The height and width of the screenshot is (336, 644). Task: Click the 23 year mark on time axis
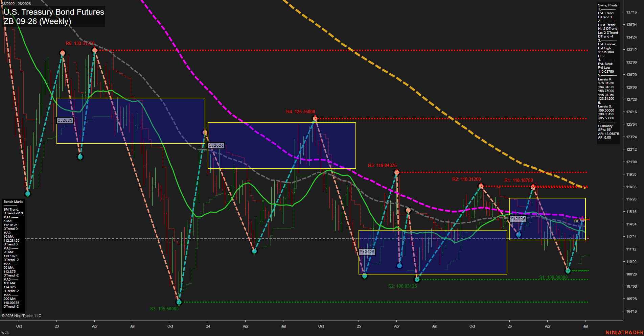57,326
